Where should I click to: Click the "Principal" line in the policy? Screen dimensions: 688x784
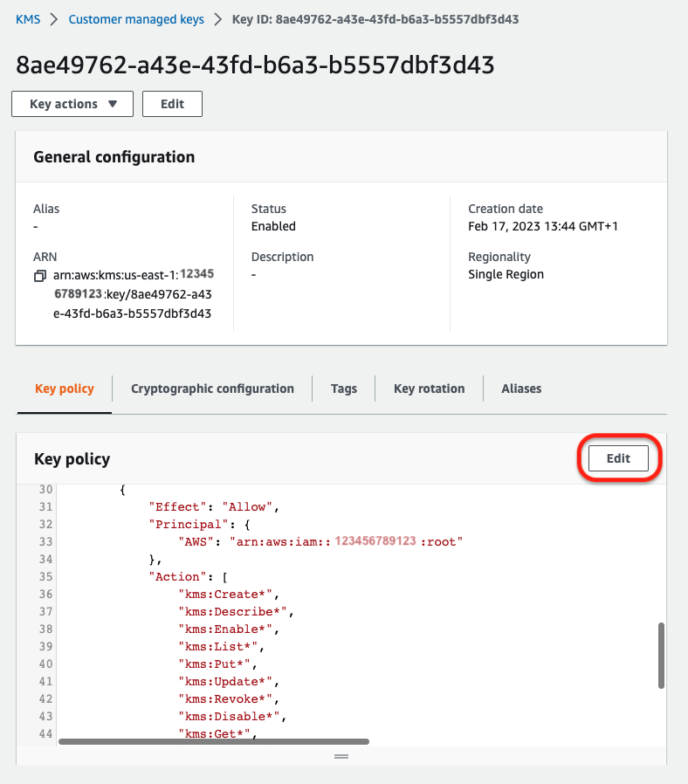(x=199, y=525)
